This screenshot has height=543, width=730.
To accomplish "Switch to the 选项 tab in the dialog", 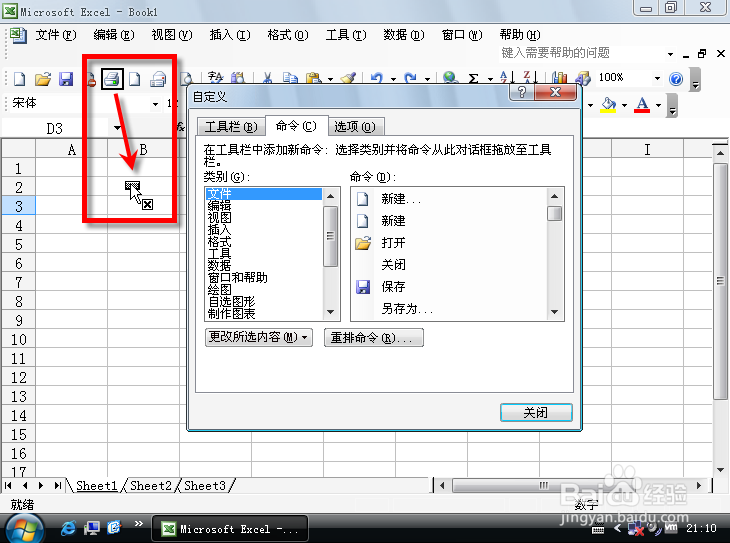I will (x=355, y=127).
